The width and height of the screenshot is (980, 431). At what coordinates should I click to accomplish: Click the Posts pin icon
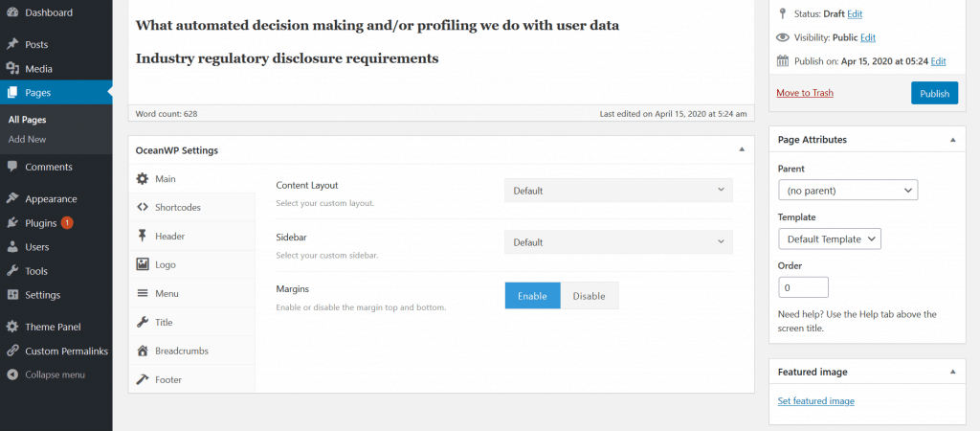tap(12, 44)
